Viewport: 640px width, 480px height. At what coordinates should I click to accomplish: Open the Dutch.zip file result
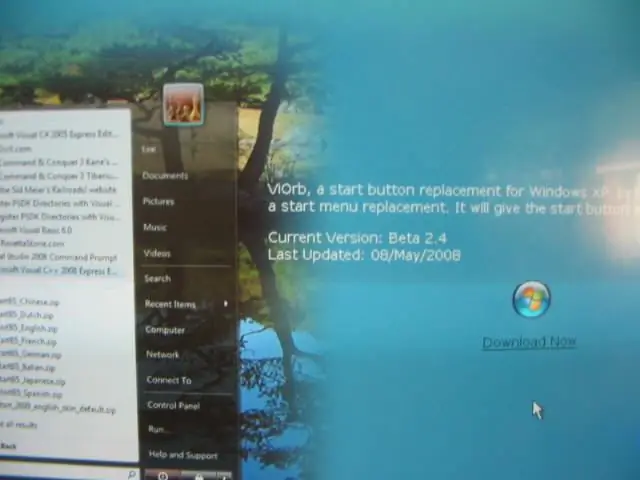point(27,315)
